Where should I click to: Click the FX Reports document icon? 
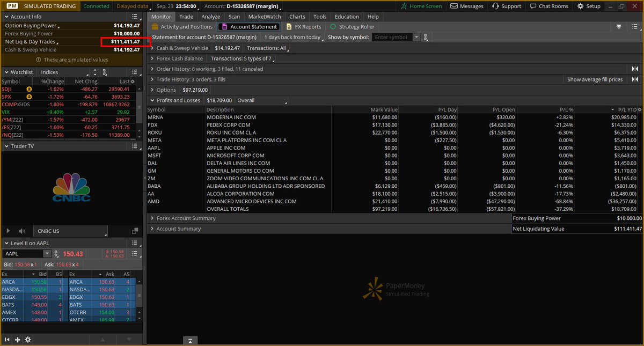[289, 26]
